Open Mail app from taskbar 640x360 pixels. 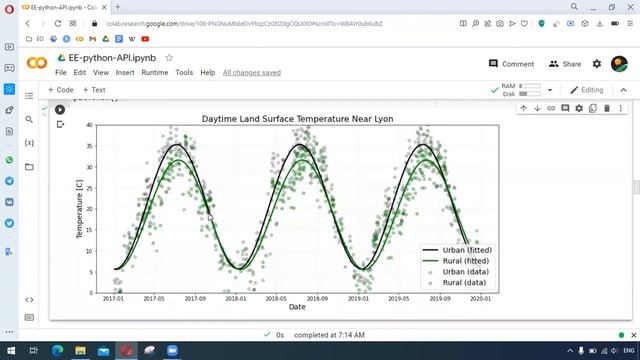tap(103, 351)
